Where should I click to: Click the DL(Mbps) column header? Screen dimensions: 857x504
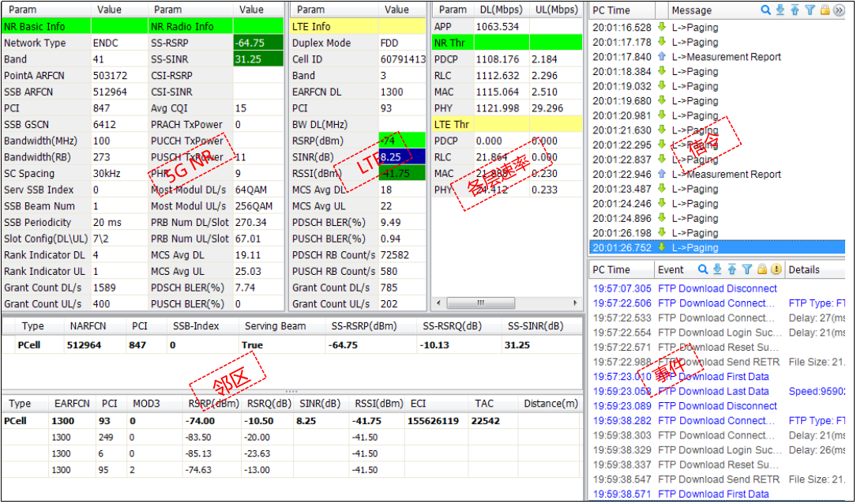point(501,9)
